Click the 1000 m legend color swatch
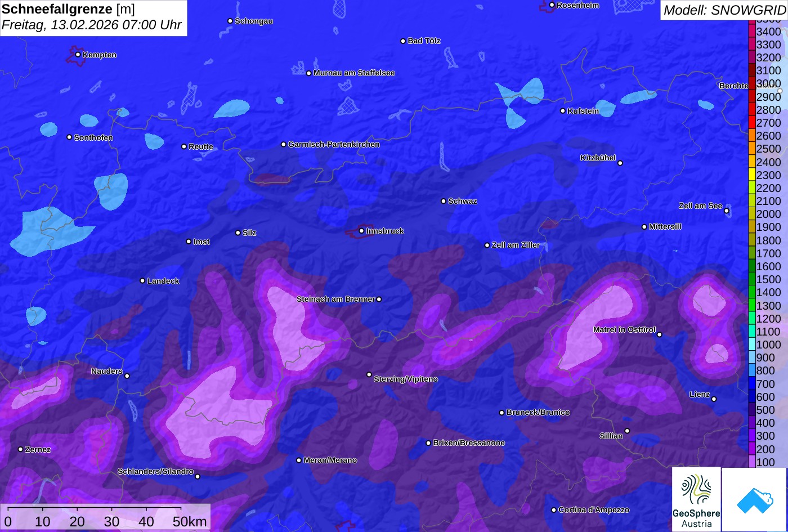This screenshot has width=788, height=532. (x=751, y=345)
